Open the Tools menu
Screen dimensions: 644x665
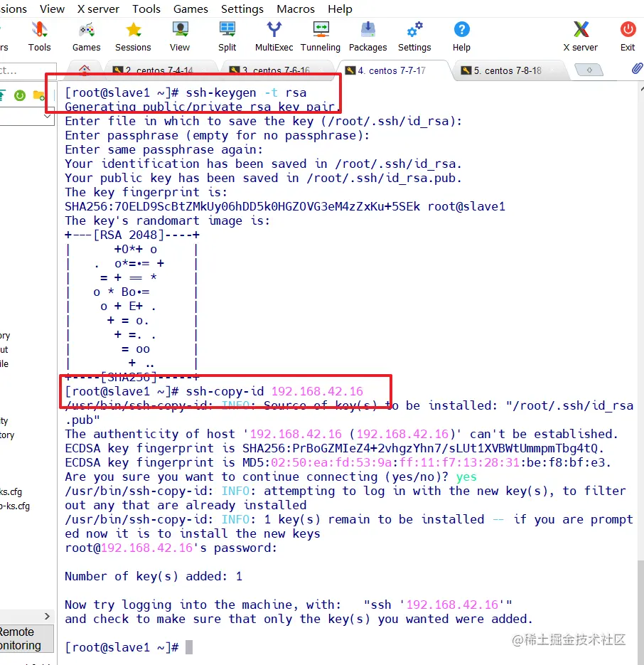[146, 9]
